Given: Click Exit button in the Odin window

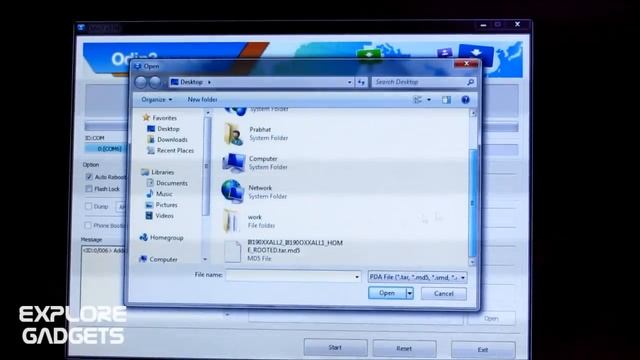Looking at the screenshot, I should [483, 350].
